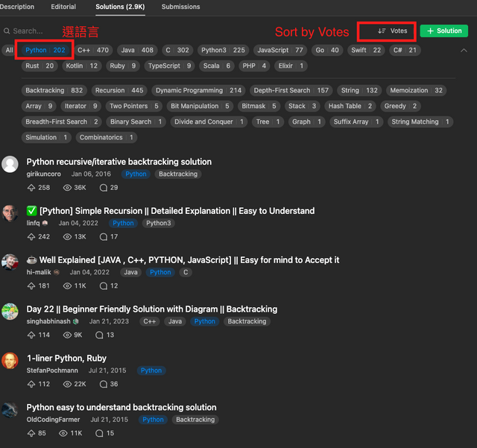The image size is (477, 448).
Task: Filter by the Java 408 tag
Action: point(137,50)
